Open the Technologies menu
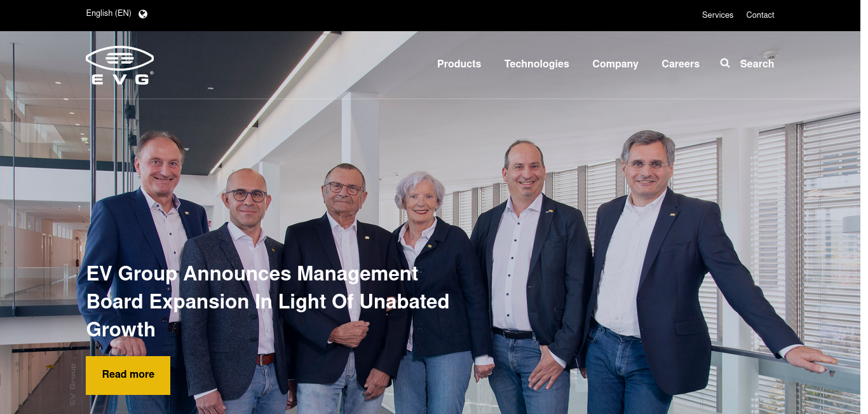Screen dimensions: 868x414 point(537,64)
